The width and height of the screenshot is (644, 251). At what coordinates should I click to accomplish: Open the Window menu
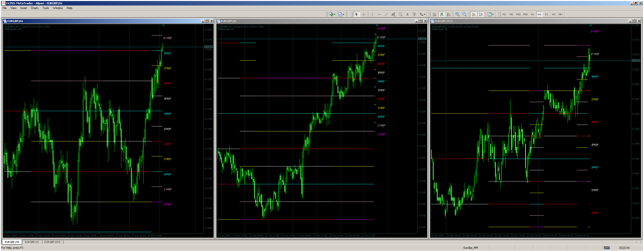pyautogui.click(x=58, y=8)
